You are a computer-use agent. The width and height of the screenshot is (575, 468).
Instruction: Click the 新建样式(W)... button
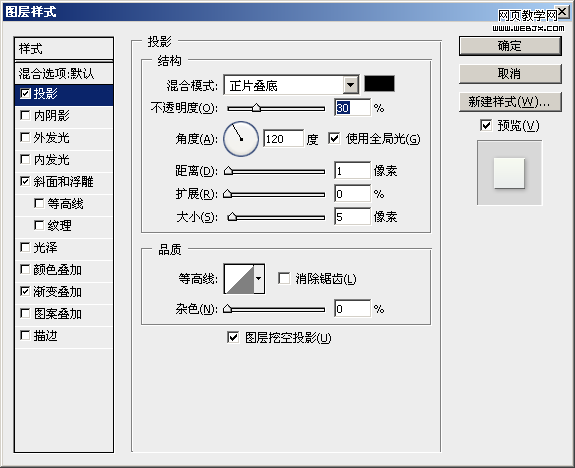click(x=510, y=102)
